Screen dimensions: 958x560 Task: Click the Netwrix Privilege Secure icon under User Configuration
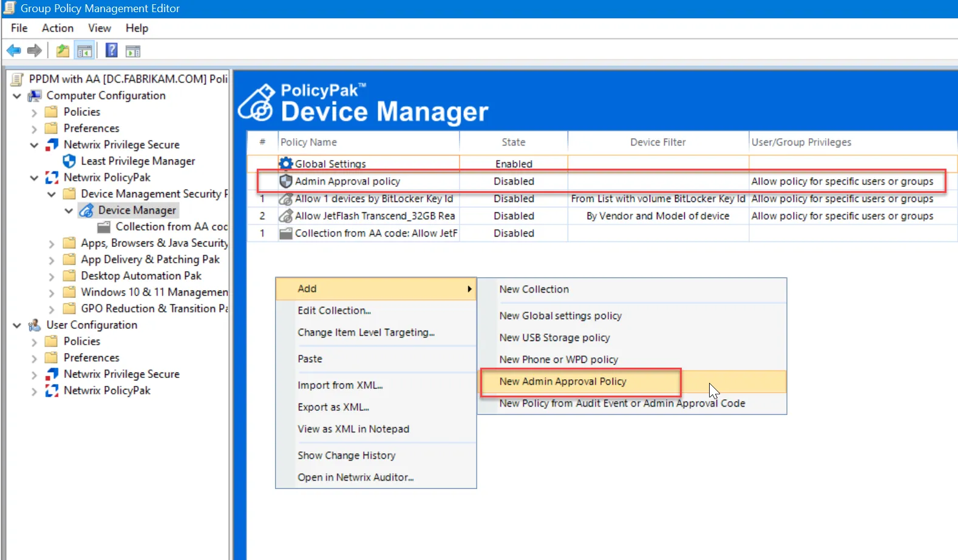(x=52, y=374)
